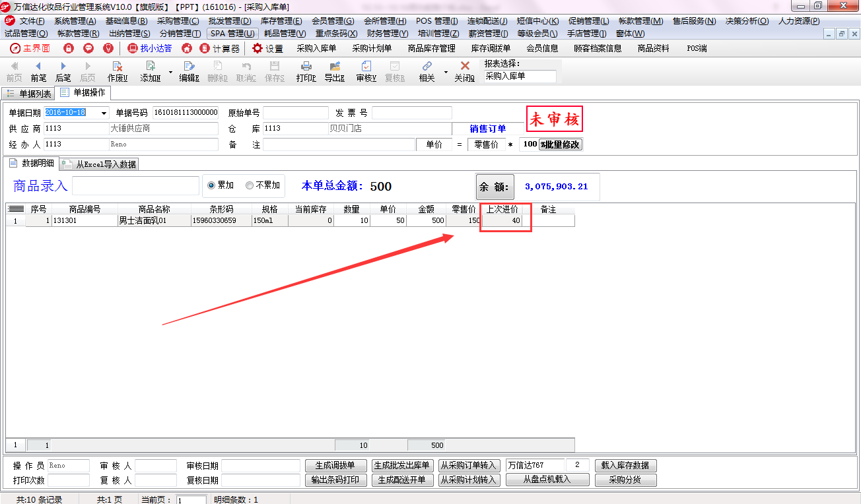Open 商品库存管理 shortcut
The width and height of the screenshot is (861, 504).
431,48
